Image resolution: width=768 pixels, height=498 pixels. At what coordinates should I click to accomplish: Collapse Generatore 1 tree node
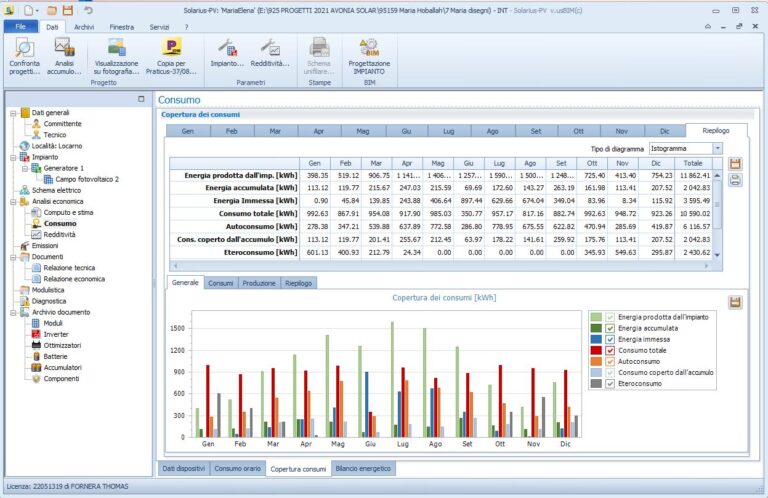[x=25, y=168]
